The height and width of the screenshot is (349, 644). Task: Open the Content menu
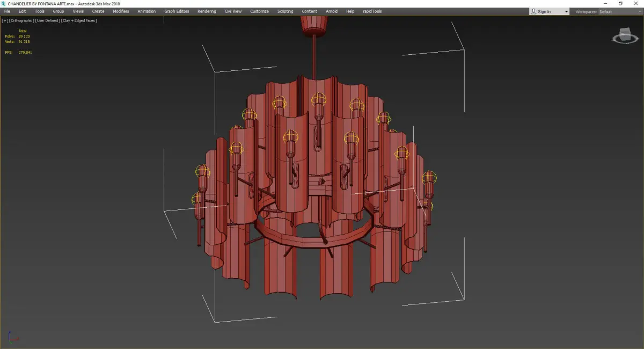[309, 11]
